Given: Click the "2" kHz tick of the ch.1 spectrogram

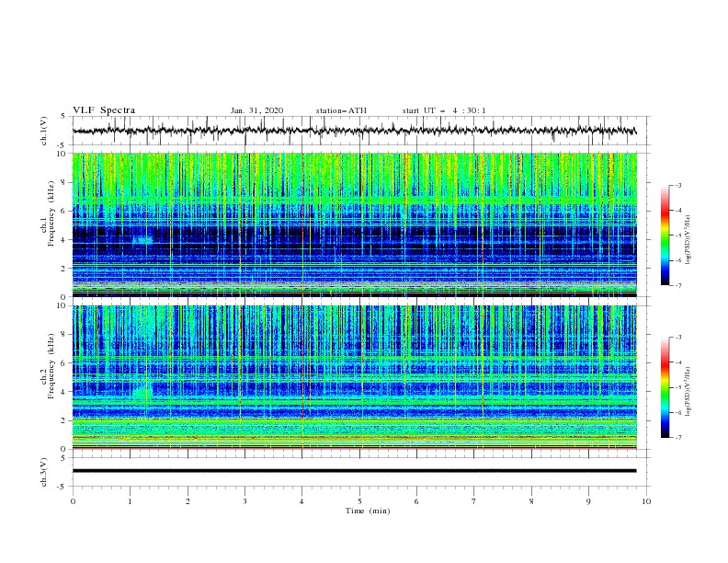Looking at the screenshot, I should [x=64, y=268].
